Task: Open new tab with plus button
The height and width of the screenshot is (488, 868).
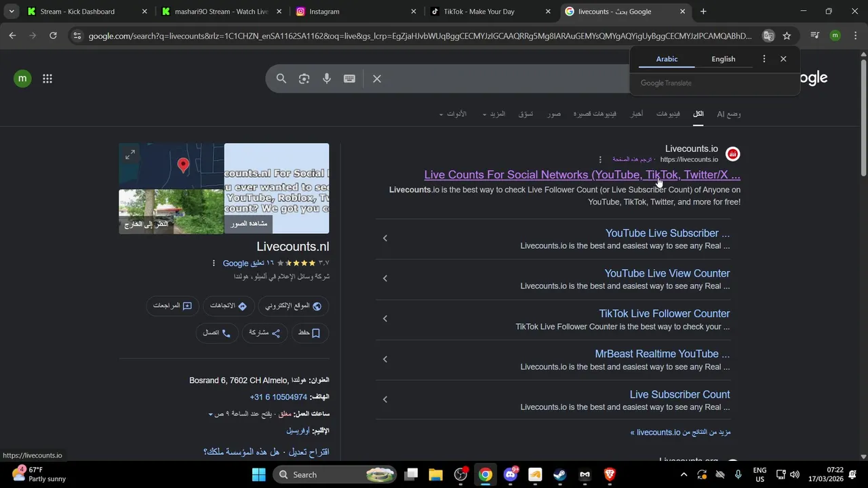Action: pyautogui.click(x=703, y=12)
